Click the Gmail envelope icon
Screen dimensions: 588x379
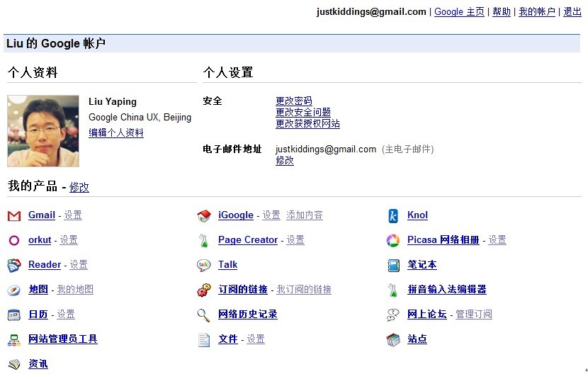pos(14,216)
